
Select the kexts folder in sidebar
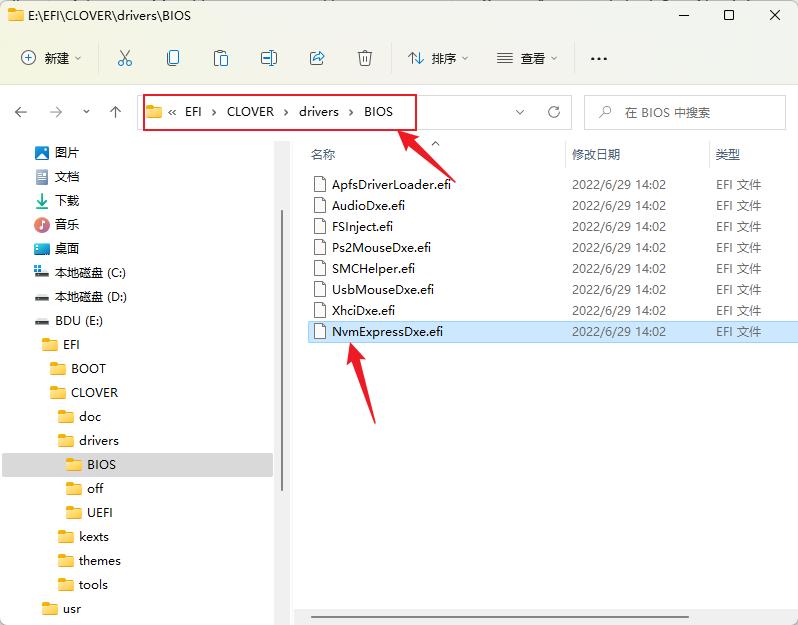[x=93, y=536]
